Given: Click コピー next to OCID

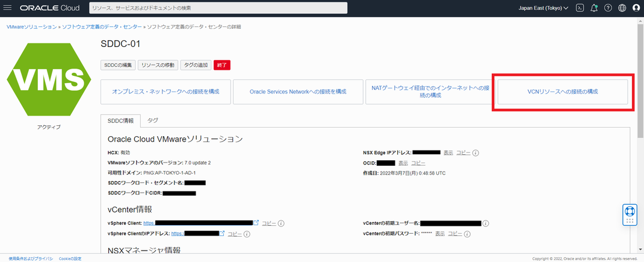Looking at the screenshot, I should pos(418,163).
